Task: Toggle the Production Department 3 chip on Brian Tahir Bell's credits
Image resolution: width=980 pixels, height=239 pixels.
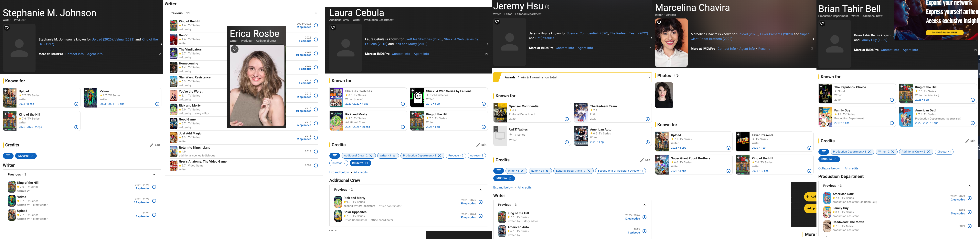Action: point(852,152)
